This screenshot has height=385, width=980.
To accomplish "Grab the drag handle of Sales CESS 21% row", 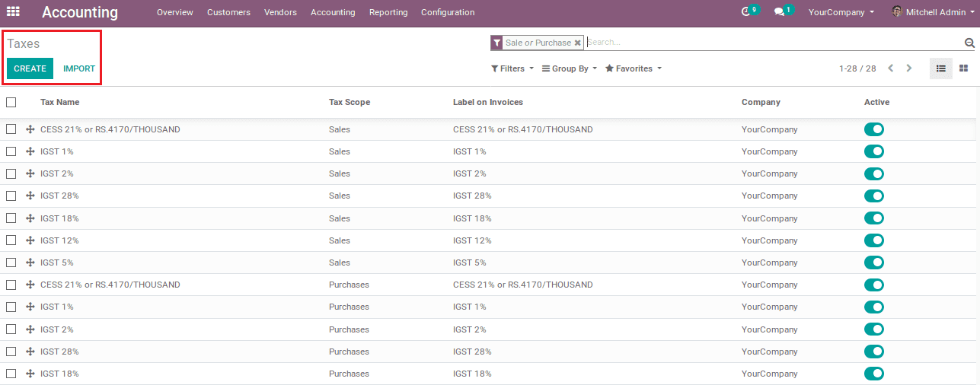I will [30, 129].
